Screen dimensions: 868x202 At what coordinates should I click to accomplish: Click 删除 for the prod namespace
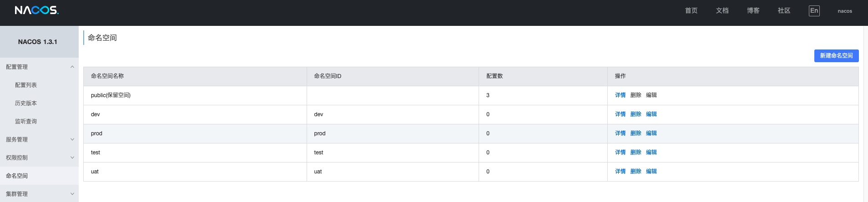click(x=636, y=133)
